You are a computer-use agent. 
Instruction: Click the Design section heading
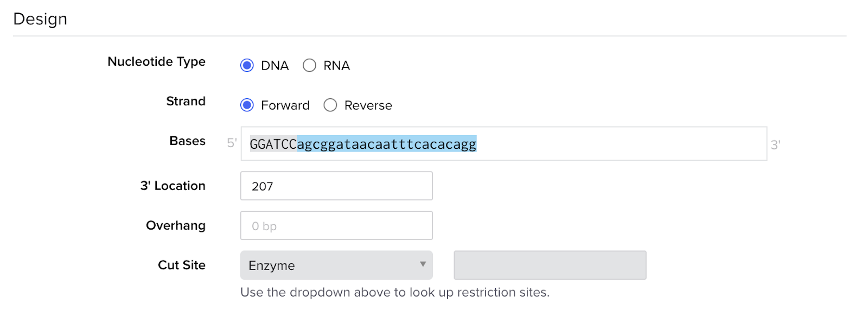point(40,19)
